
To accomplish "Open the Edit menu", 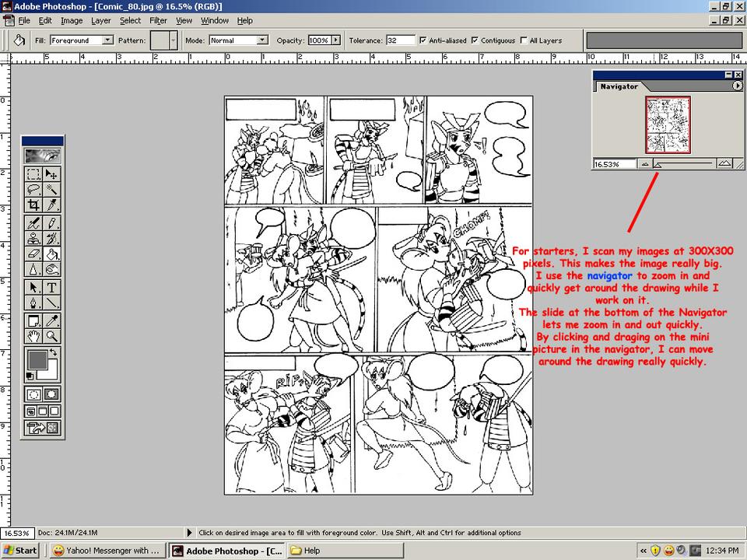I will (45, 20).
